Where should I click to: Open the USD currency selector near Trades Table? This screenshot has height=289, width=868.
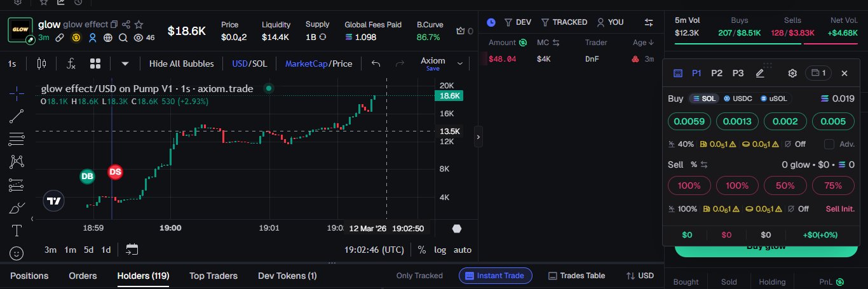[640, 276]
